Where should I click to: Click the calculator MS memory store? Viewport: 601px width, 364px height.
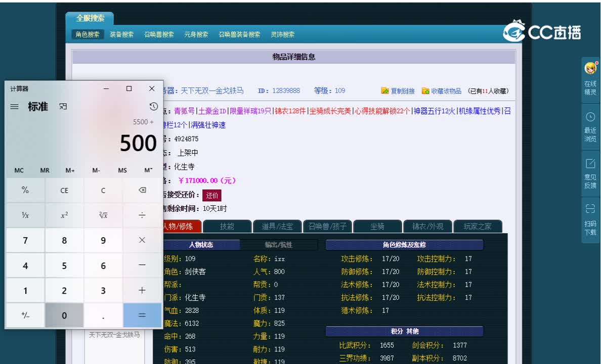pyautogui.click(x=122, y=170)
